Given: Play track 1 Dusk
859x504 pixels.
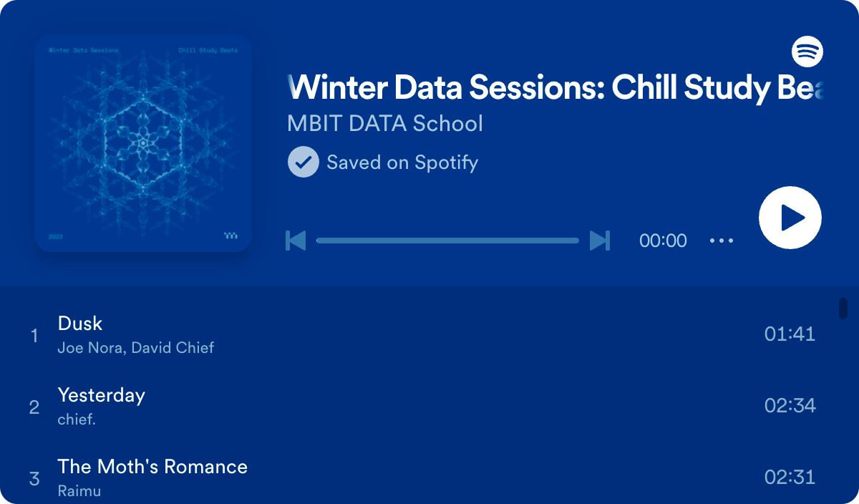Looking at the screenshot, I should (429, 334).
